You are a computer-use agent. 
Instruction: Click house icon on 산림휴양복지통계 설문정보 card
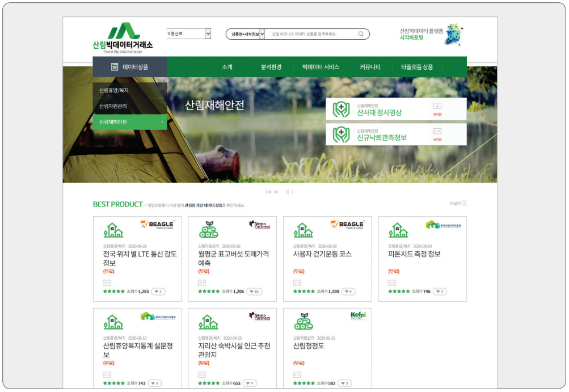(x=113, y=322)
